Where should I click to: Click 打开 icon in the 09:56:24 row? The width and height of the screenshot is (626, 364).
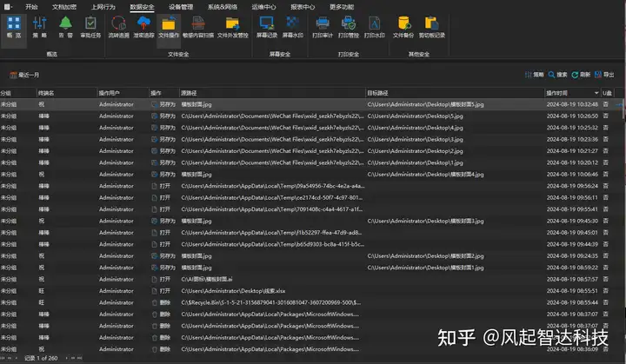click(x=155, y=186)
